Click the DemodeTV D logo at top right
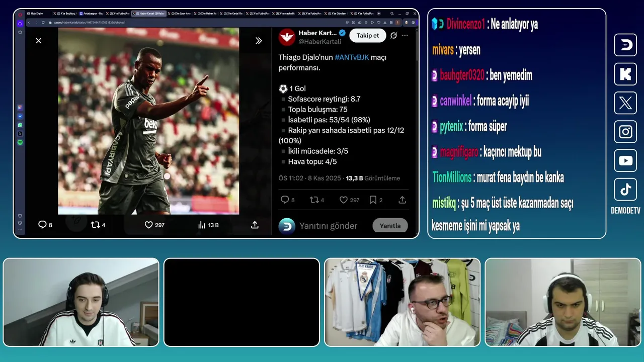Viewport: 644px width, 362px height. point(625,45)
